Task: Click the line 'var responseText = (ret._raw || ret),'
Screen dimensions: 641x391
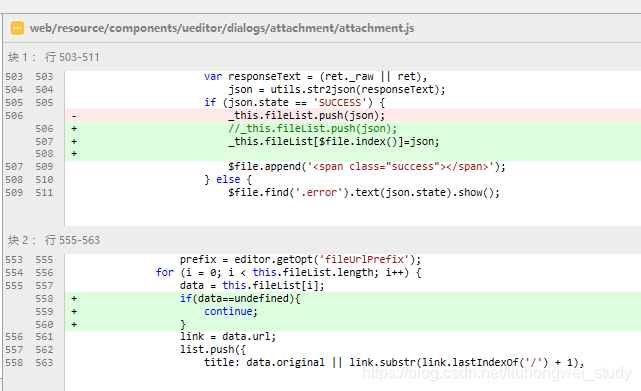Action: [316, 76]
